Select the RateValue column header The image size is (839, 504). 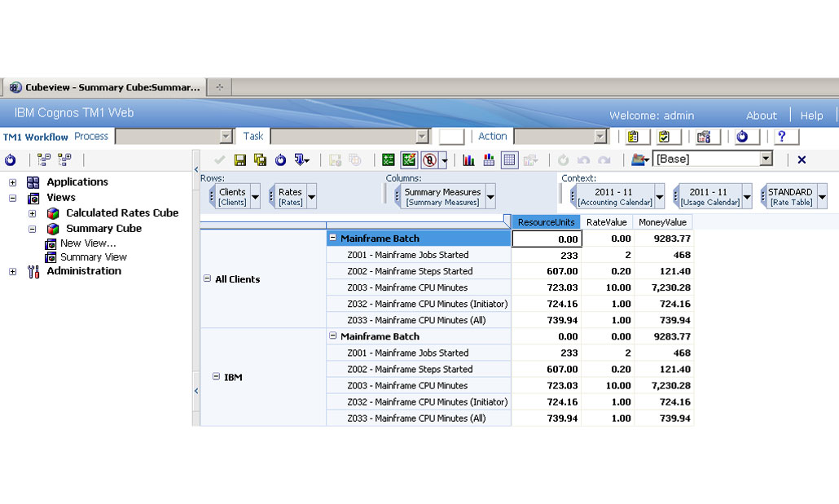click(x=607, y=222)
